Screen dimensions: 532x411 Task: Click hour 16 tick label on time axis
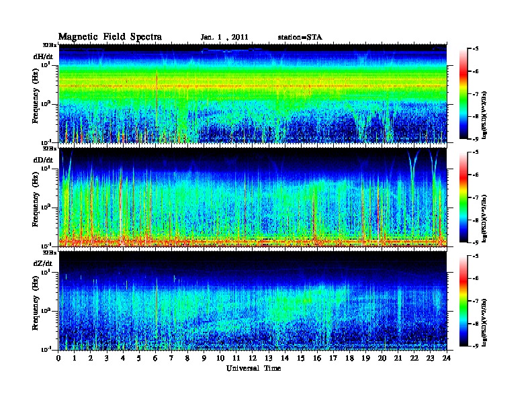pos(317,358)
